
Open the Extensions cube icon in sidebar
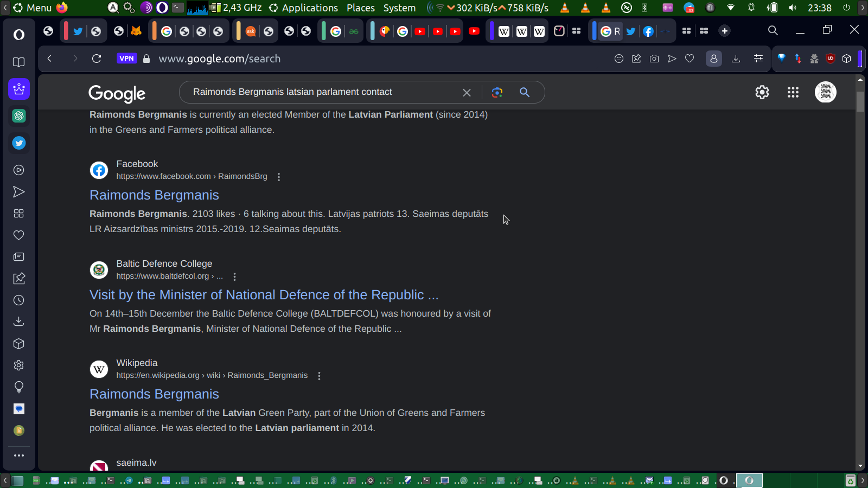click(19, 344)
